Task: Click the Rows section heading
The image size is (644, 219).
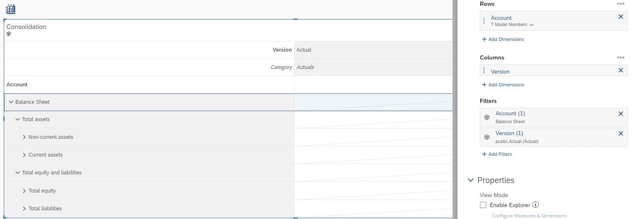Action: tap(487, 4)
